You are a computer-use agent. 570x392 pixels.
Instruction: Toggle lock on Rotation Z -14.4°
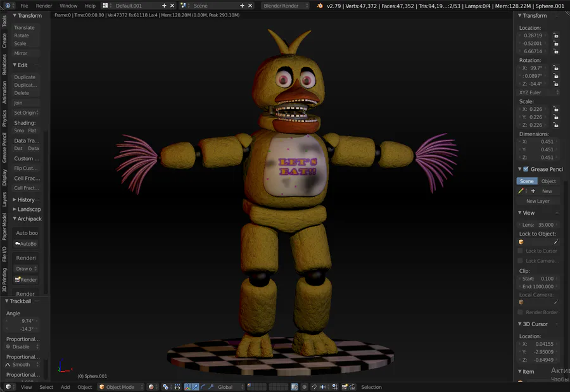tap(555, 84)
